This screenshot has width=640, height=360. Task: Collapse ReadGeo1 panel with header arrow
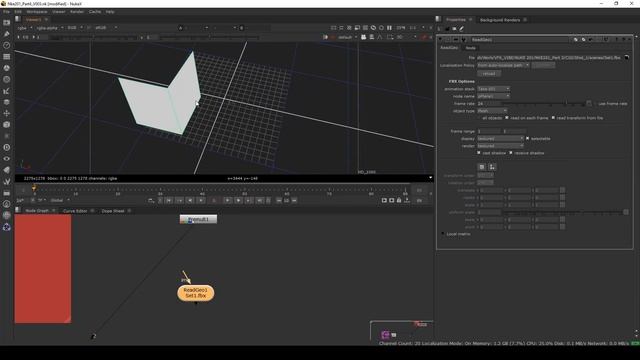point(440,40)
